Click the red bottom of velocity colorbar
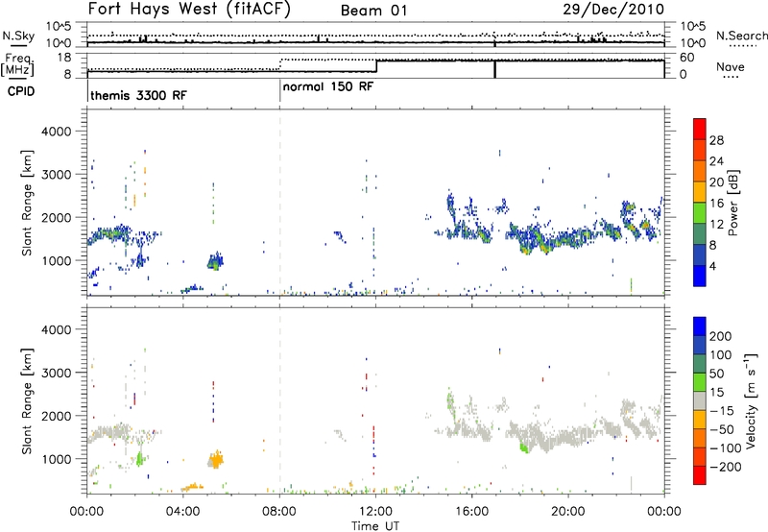This screenshot has height=532, width=768. pos(700,475)
